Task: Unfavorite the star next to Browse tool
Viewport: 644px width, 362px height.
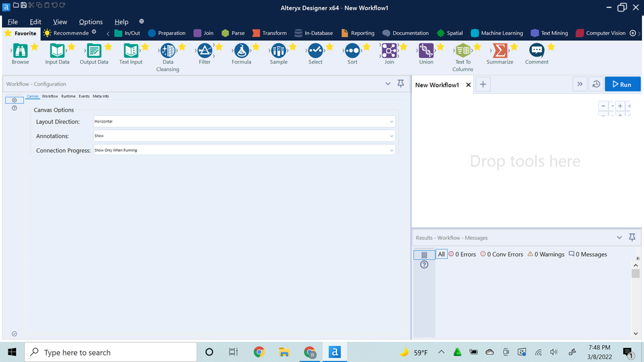Action: tap(35, 47)
